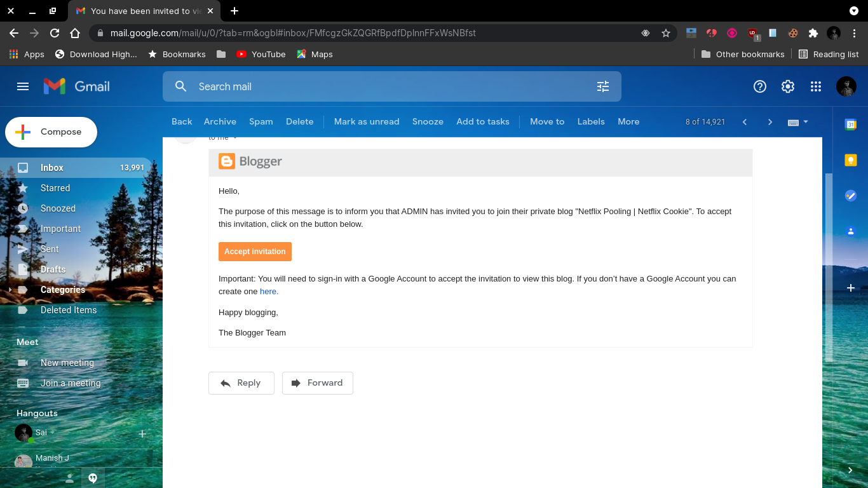
Task: Go Back to the inbox list
Action: pyautogui.click(x=182, y=122)
